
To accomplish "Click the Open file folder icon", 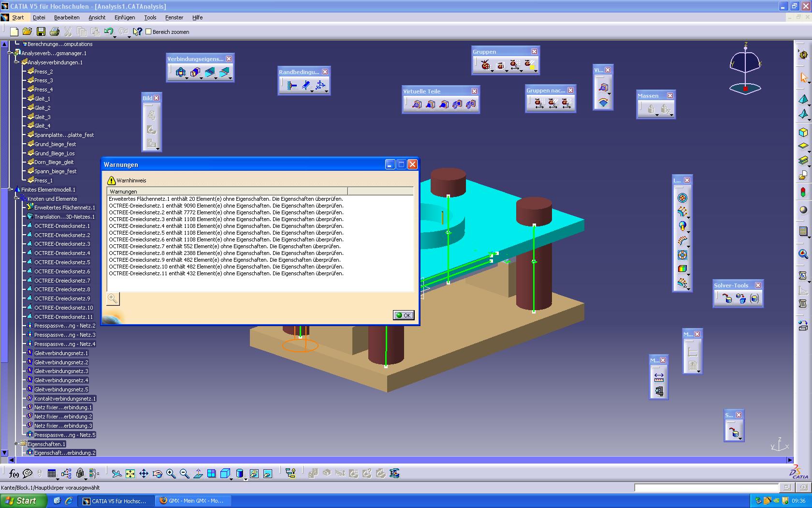I will point(27,31).
